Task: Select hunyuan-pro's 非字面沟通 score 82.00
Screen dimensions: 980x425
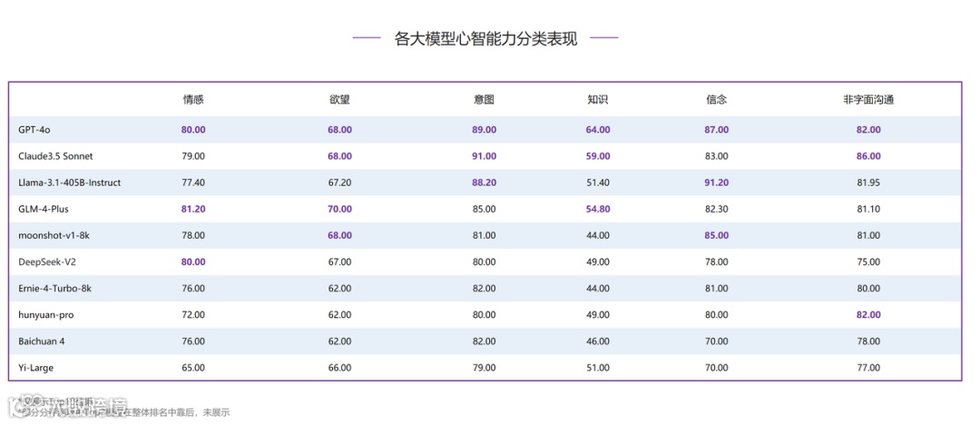Action: point(868,315)
